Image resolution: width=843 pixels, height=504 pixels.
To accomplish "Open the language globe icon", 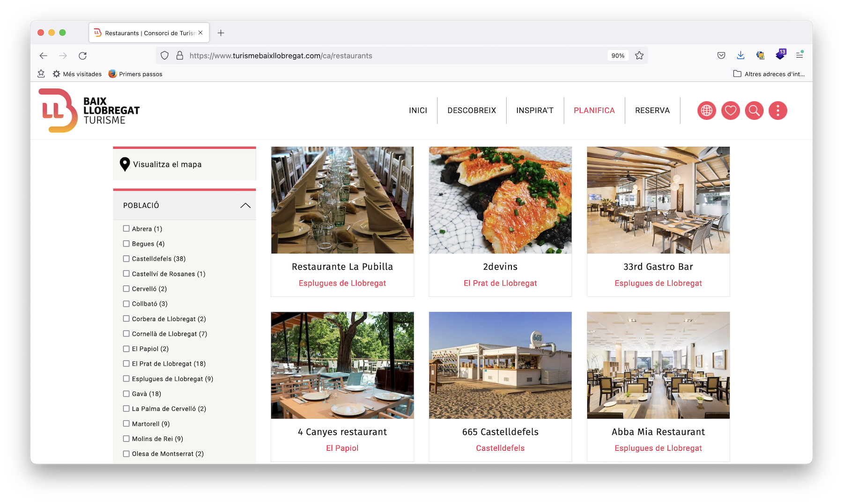I will point(706,111).
